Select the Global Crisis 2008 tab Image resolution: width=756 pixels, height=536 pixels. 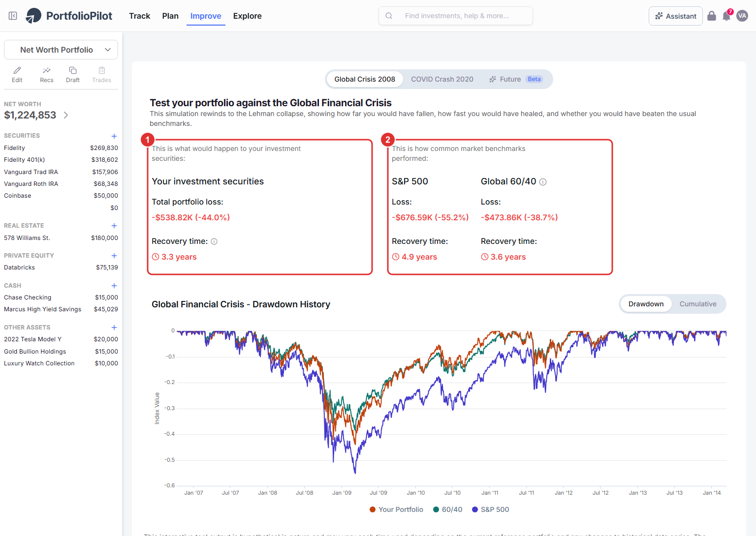(365, 79)
